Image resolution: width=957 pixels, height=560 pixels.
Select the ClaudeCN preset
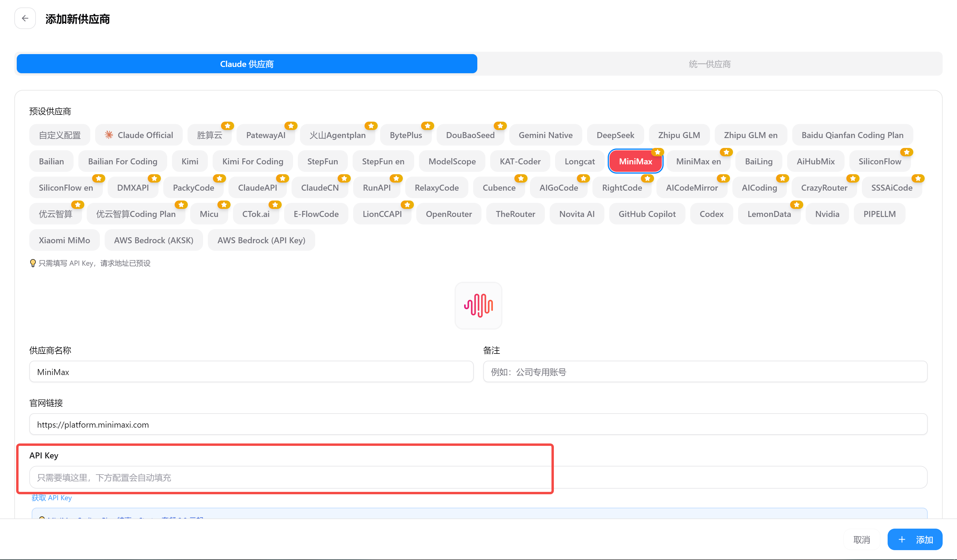point(320,187)
